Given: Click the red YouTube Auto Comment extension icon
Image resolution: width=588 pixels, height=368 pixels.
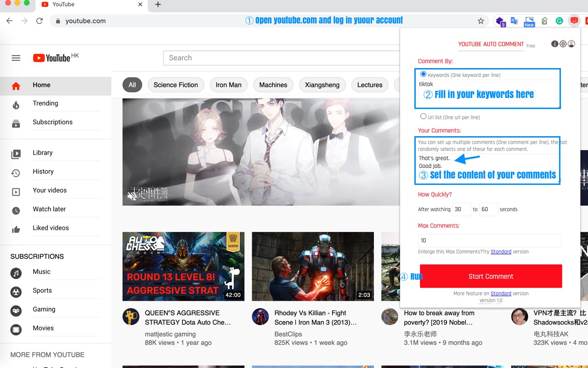Looking at the screenshot, I should coord(574,21).
